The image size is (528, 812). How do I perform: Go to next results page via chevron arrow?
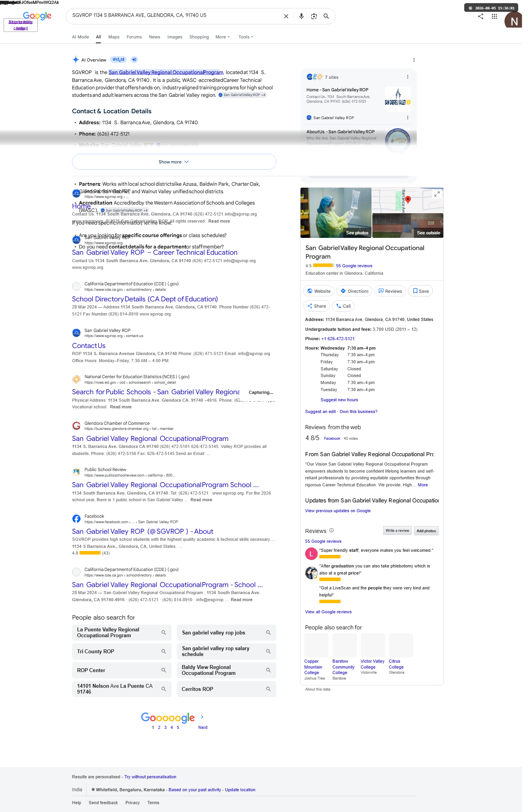[202, 717]
